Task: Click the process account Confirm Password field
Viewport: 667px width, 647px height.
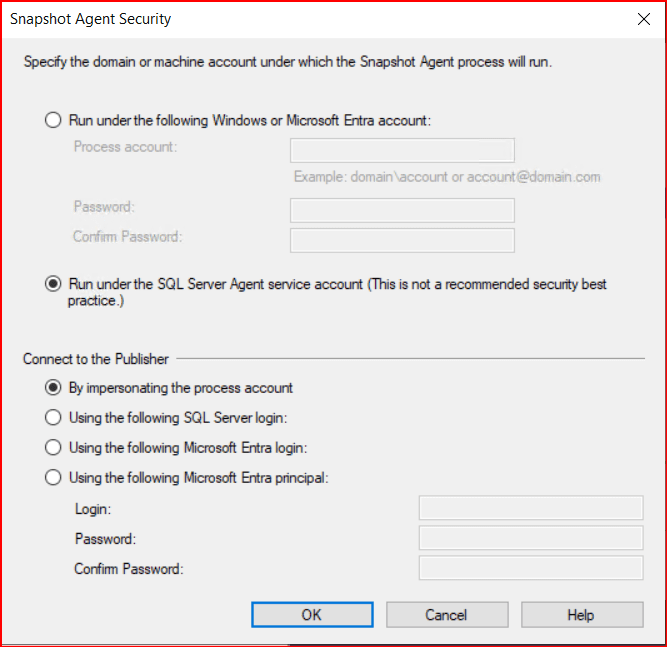Action: (402, 240)
